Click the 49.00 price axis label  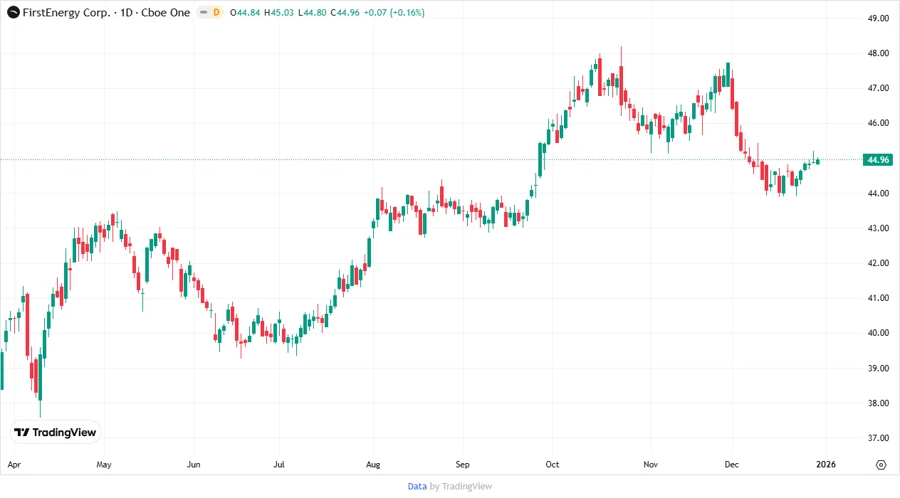click(878, 18)
